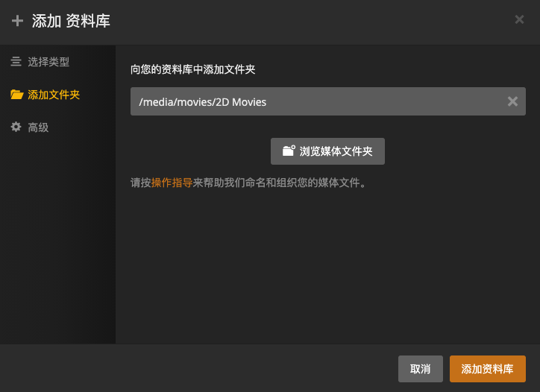Close the 添加资料库 dialog with top X
Viewport: 540px width, 392px height.
coord(519,19)
